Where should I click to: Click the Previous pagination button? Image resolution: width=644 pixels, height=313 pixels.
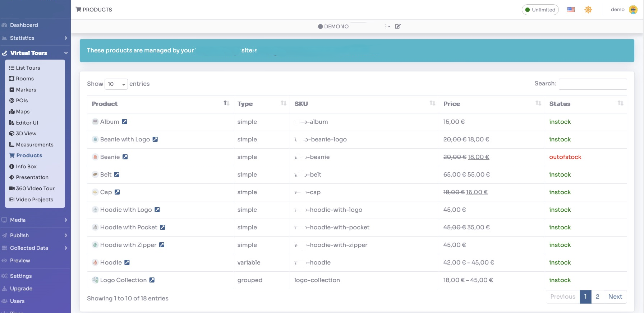pos(563,296)
